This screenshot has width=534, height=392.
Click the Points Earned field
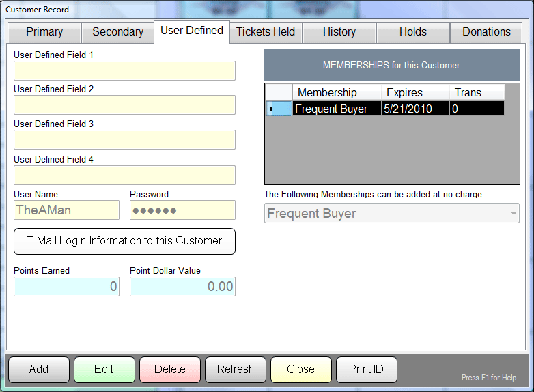point(66,286)
